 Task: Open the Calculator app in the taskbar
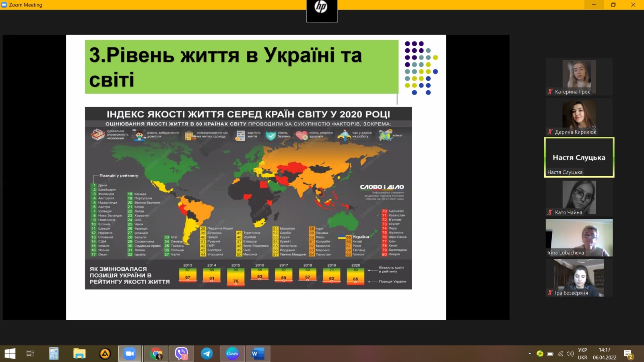pos(54,354)
